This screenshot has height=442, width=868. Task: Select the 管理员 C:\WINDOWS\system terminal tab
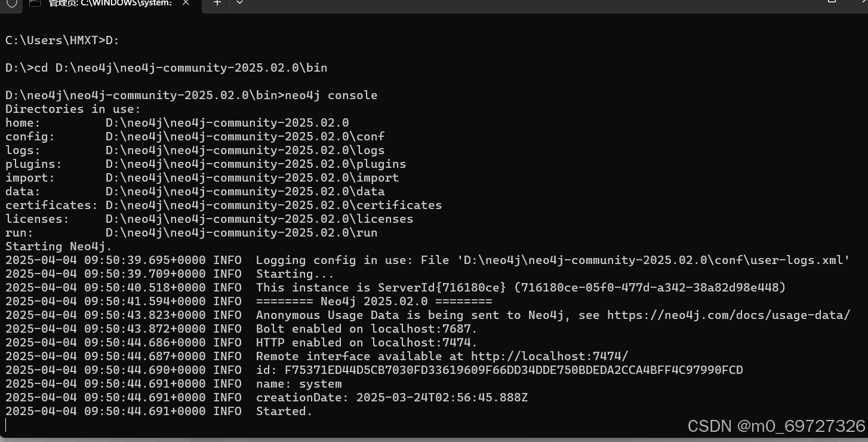click(x=107, y=4)
